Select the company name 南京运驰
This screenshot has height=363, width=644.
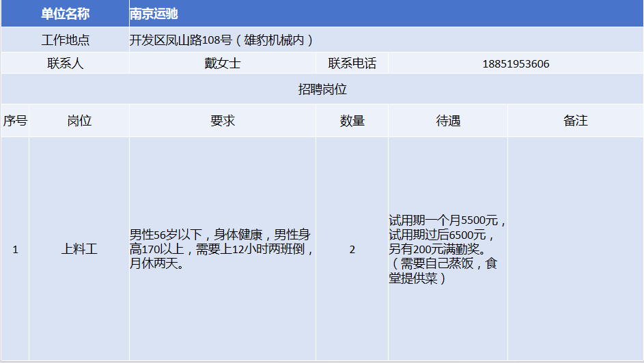tap(154, 14)
